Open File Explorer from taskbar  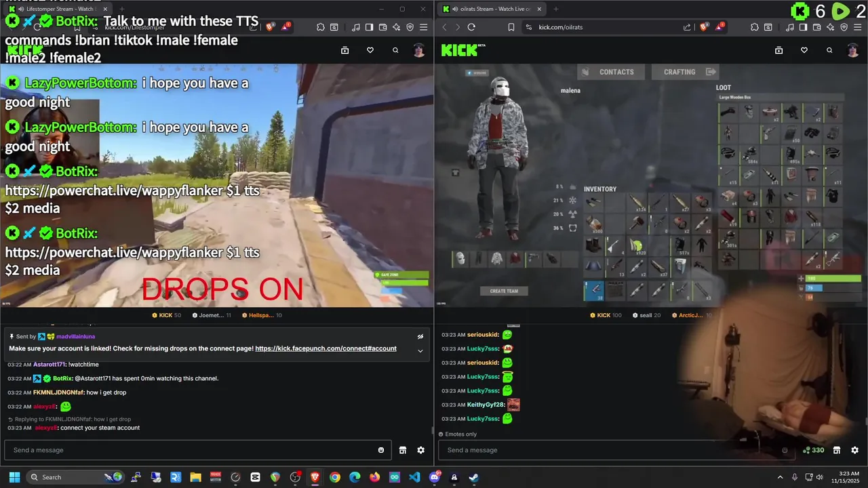[x=195, y=477]
